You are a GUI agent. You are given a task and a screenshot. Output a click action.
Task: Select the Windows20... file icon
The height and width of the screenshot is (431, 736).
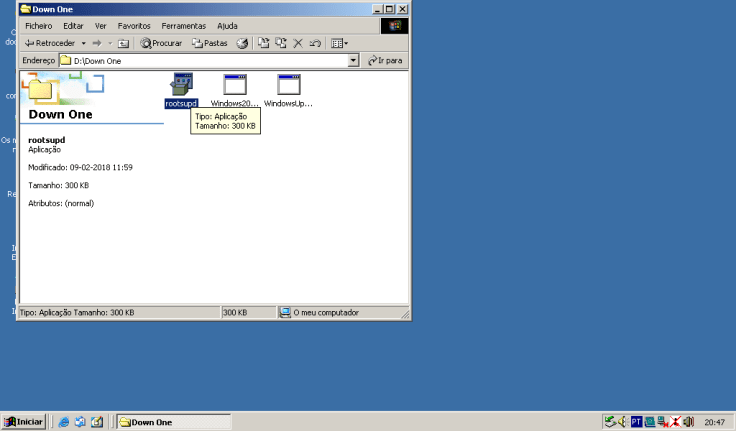[x=234, y=85]
